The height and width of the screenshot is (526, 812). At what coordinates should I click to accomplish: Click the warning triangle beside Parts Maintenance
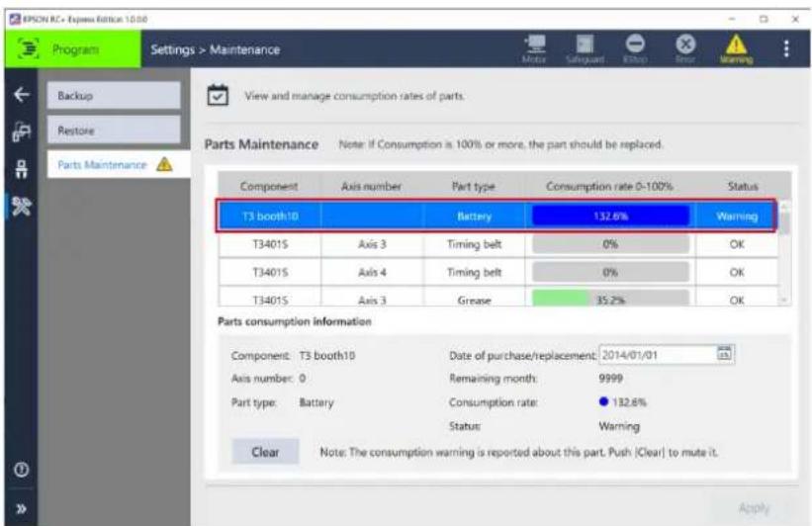point(164,164)
